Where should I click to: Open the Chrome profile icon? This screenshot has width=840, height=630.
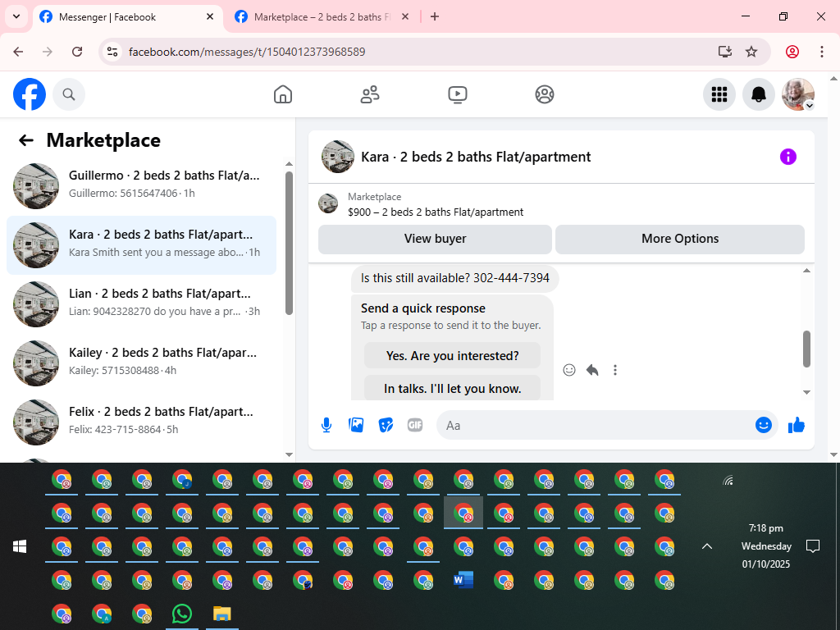(x=792, y=52)
